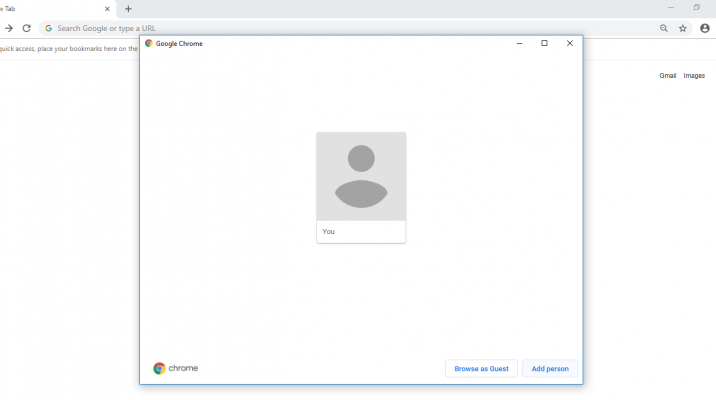716x400 pixels.
Task: Open the Gmail link
Action: click(x=667, y=76)
